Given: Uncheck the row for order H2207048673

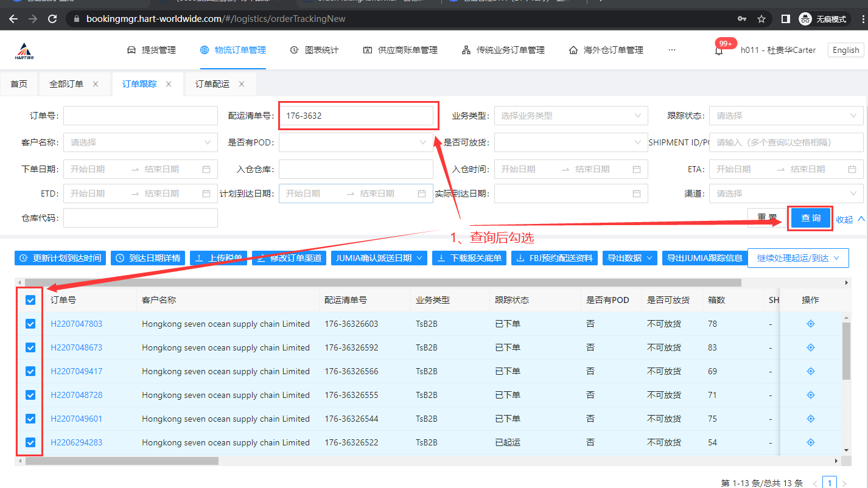Looking at the screenshot, I should coord(30,347).
